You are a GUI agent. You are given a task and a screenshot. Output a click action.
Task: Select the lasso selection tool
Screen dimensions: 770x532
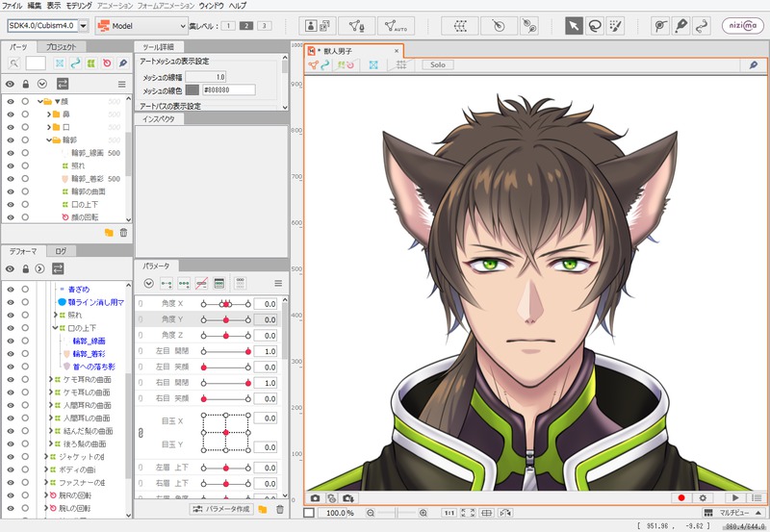[595, 26]
